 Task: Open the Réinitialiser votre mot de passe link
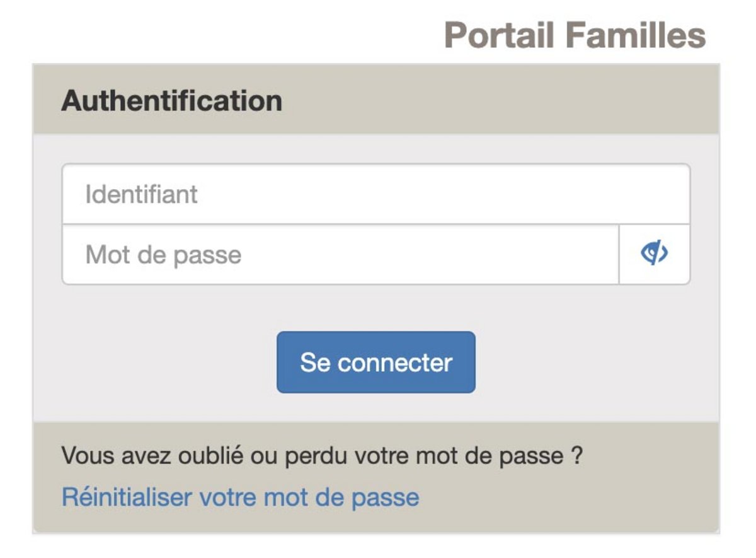[240, 497]
